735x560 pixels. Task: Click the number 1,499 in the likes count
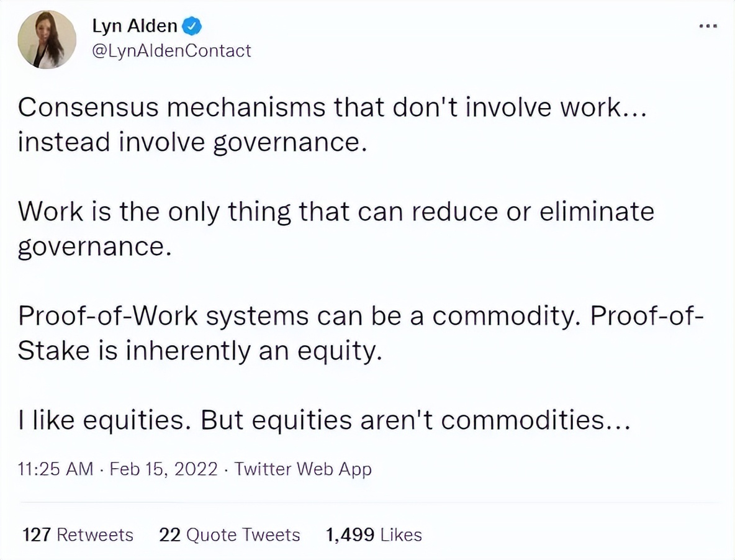(x=350, y=535)
